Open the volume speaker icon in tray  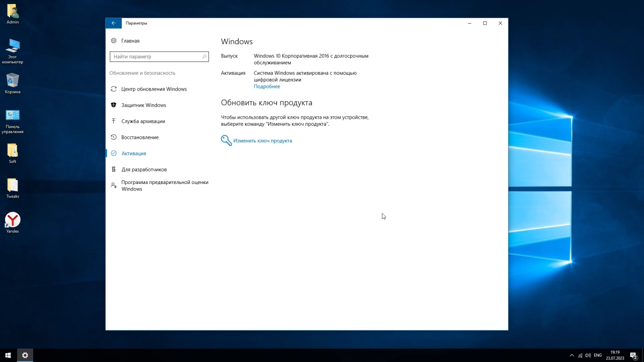click(x=589, y=355)
